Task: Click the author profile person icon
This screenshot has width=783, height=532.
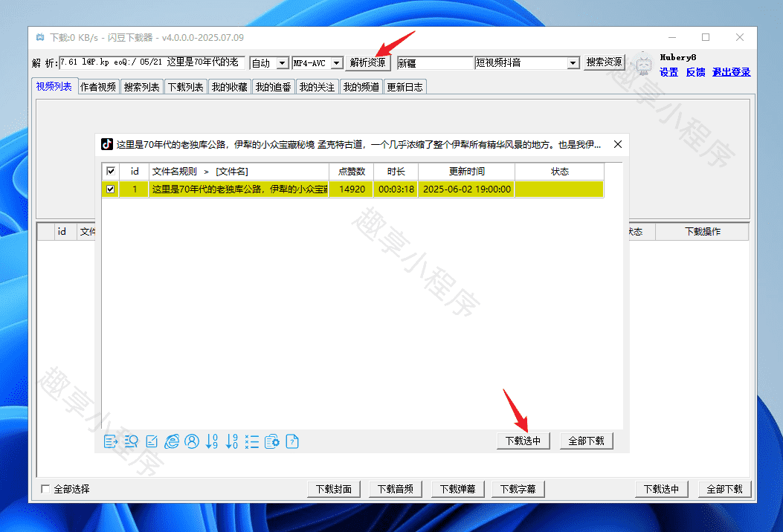Action: tap(192, 441)
